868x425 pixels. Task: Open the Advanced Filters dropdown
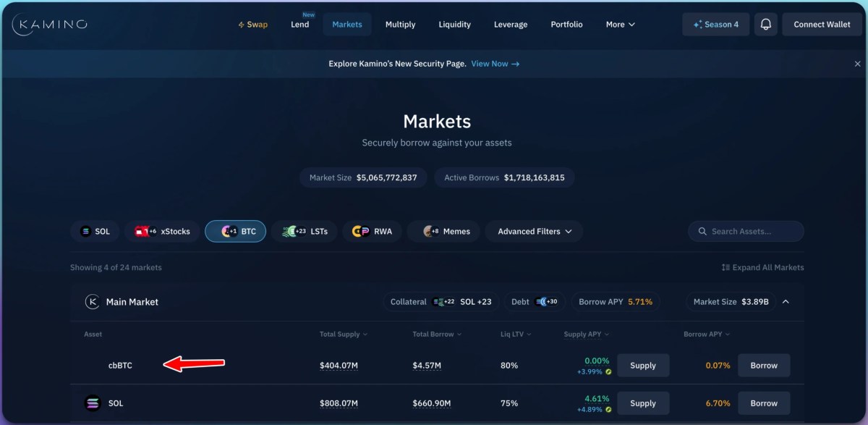(535, 232)
